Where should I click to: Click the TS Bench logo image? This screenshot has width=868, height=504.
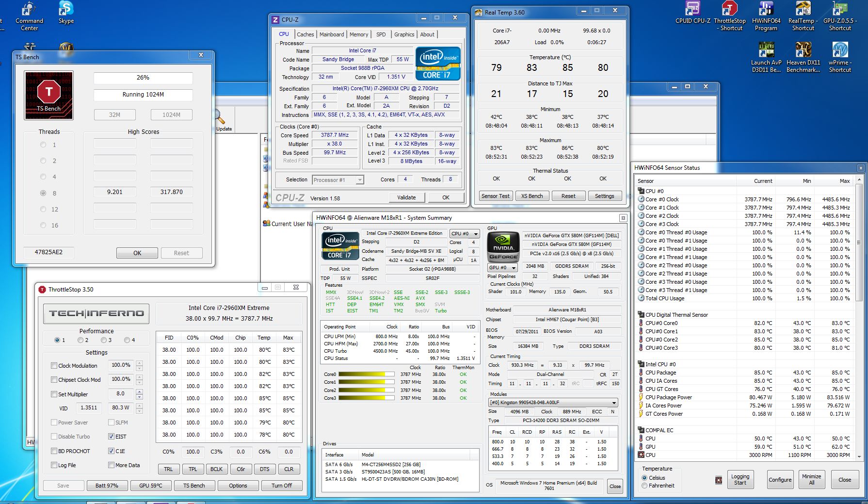tap(48, 95)
